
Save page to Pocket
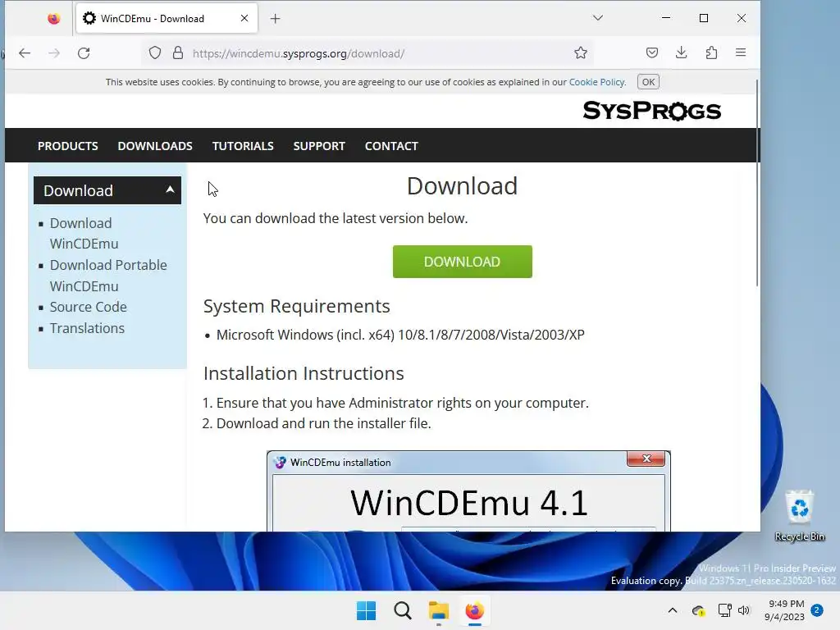coord(652,52)
